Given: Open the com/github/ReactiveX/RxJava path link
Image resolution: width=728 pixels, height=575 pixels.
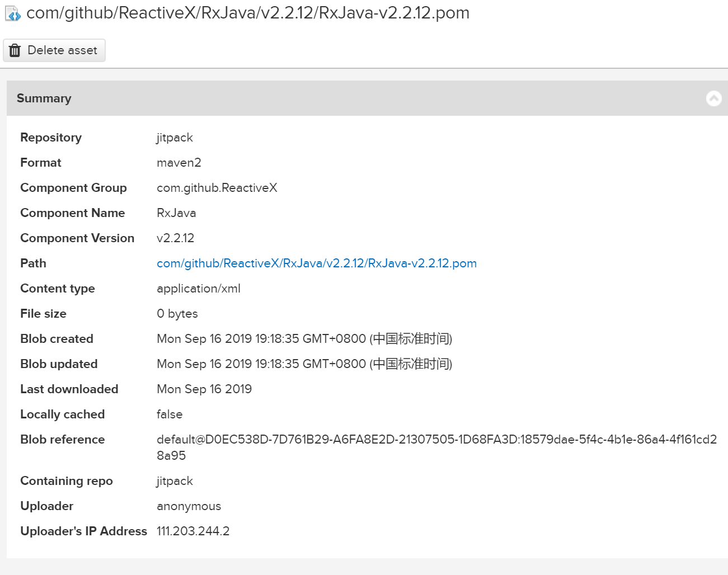Looking at the screenshot, I should (x=317, y=263).
